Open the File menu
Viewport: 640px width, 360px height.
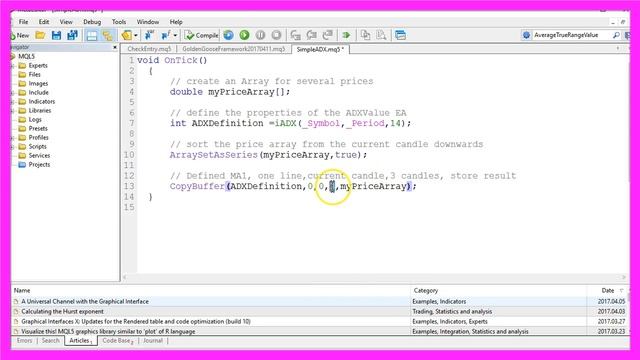pos(24,22)
